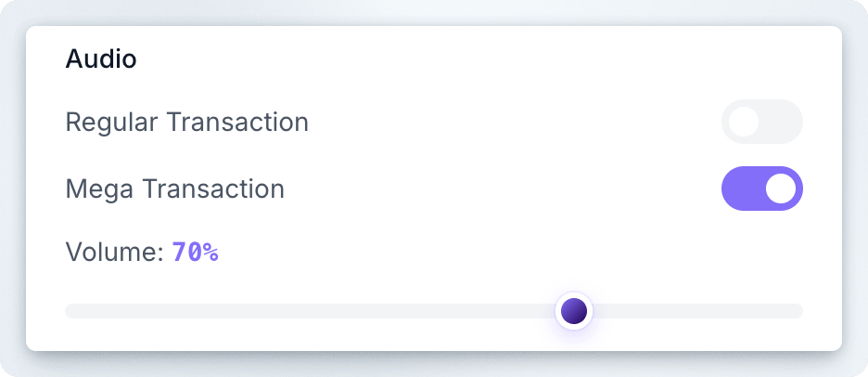
Task: Click the white knob of Mega Transaction switch
Action: click(x=781, y=188)
